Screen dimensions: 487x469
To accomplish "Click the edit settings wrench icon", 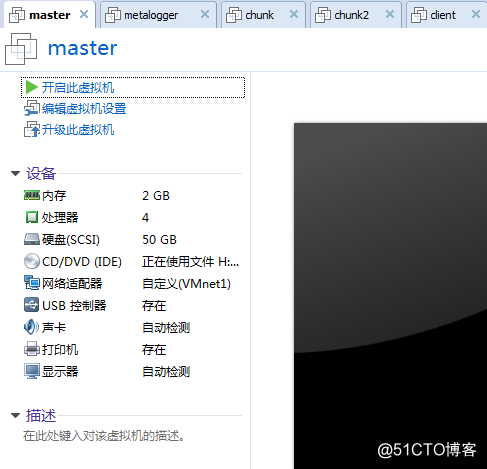I will pyautogui.click(x=32, y=108).
